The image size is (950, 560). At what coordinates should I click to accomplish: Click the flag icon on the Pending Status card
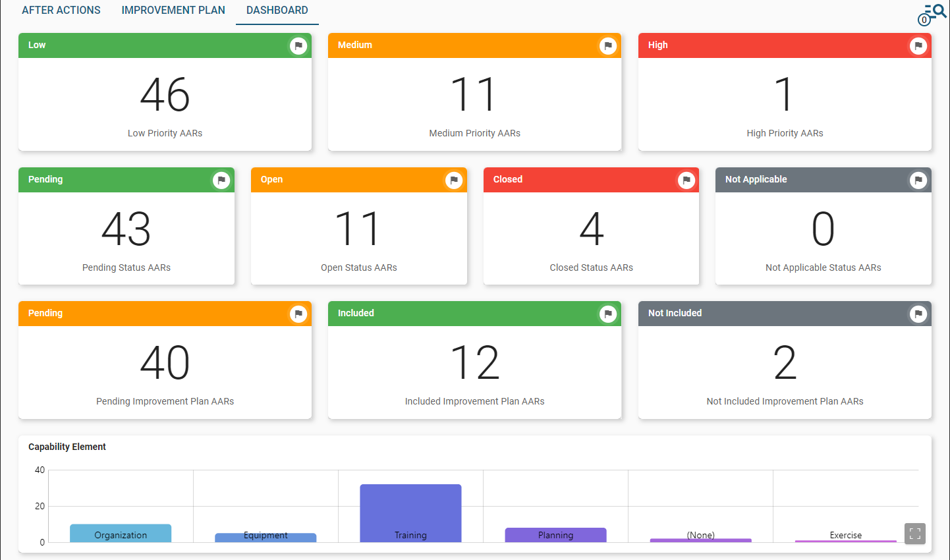[222, 180]
